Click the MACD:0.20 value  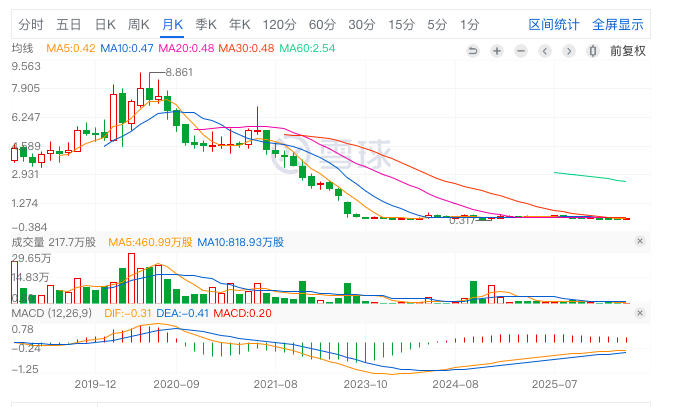[242, 313]
